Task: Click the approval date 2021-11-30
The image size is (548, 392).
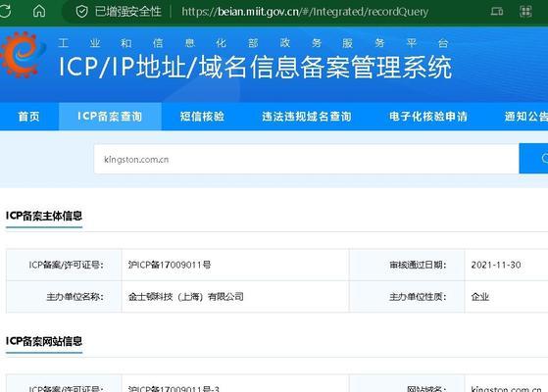Action: (x=496, y=265)
